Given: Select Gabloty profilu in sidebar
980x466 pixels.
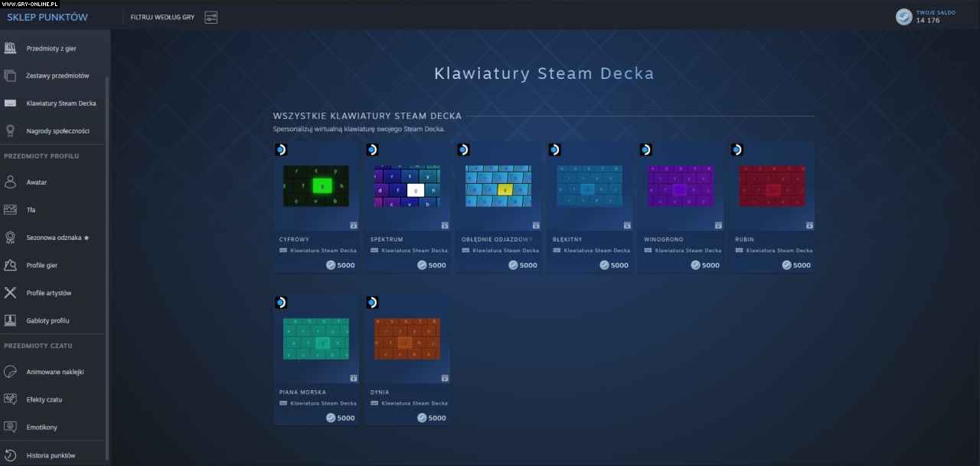Looking at the screenshot, I should [47, 320].
